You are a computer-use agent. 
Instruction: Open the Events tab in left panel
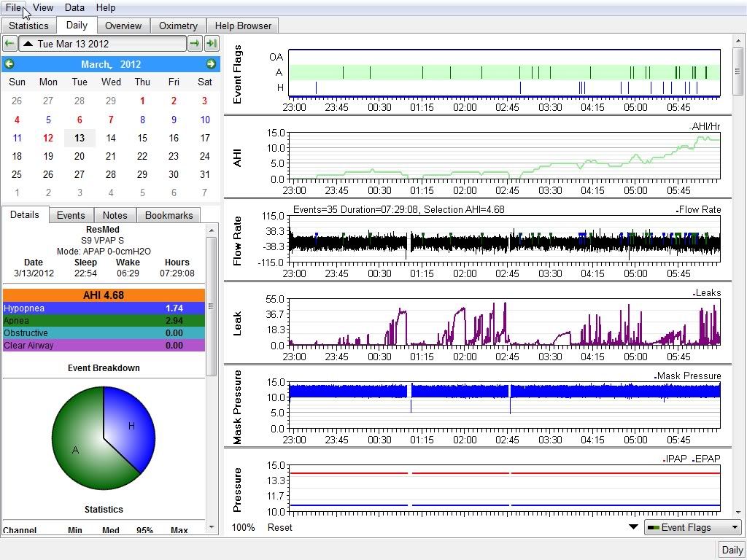(71, 215)
